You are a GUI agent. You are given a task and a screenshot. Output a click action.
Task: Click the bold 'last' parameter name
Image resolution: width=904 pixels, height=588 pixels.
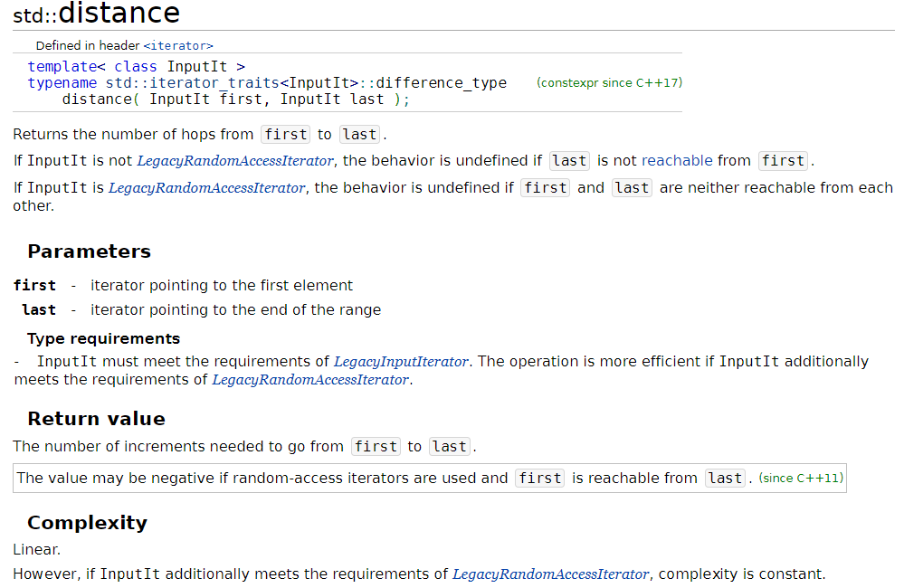tap(39, 309)
